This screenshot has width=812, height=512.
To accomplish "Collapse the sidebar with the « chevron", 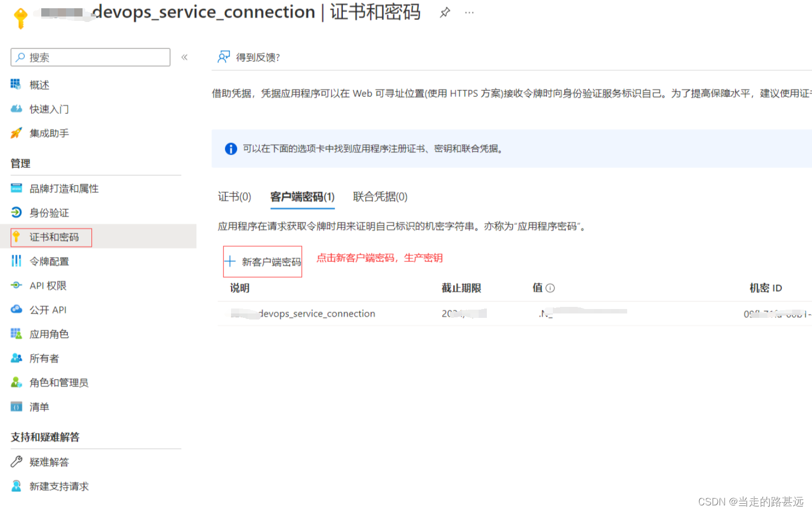I will point(184,57).
